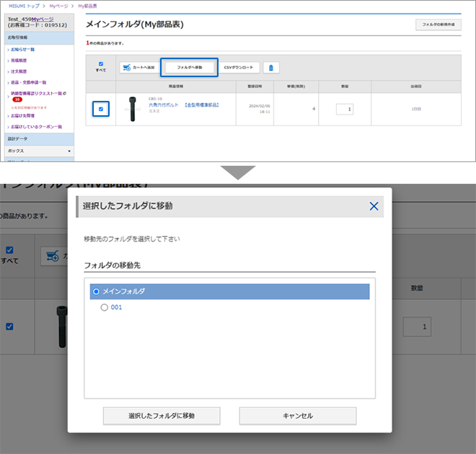
Task: Click the bolt product thumbnail image
Action: click(131, 109)
